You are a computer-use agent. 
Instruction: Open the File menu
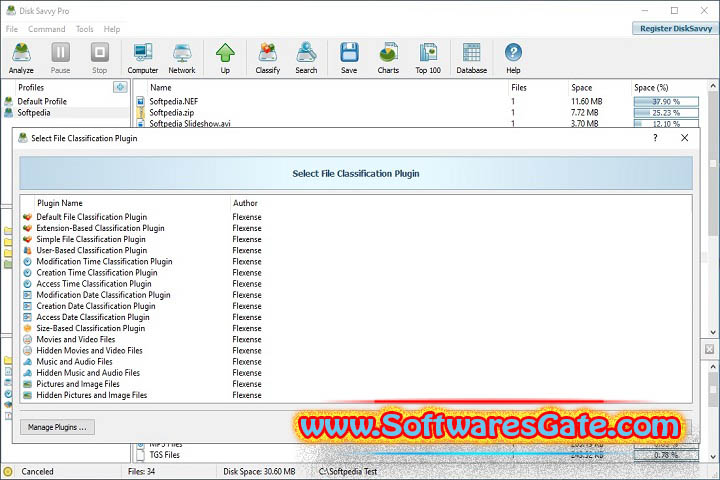coord(11,29)
